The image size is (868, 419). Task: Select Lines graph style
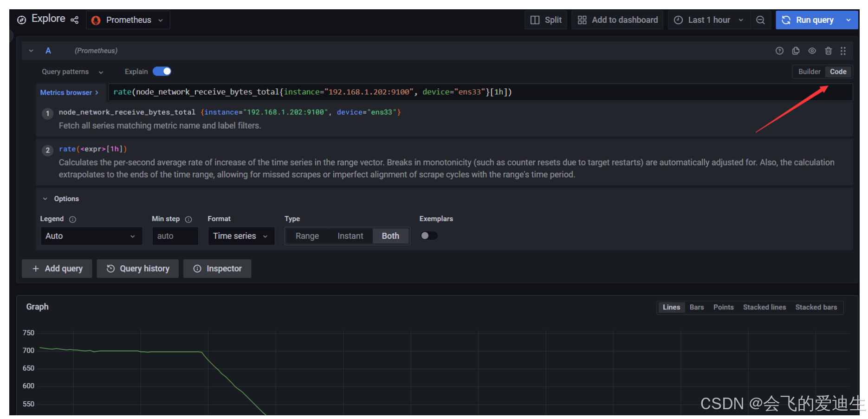671,307
